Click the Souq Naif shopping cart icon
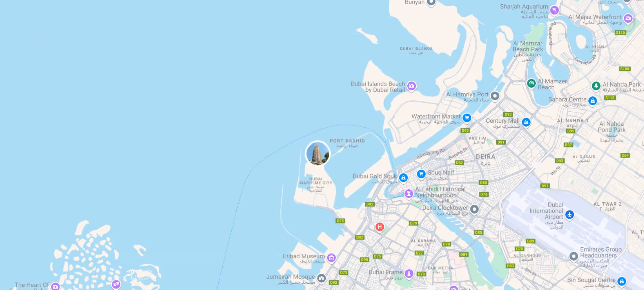Viewport: 644px width, 290px height. pyautogui.click(x=421, y=174)
